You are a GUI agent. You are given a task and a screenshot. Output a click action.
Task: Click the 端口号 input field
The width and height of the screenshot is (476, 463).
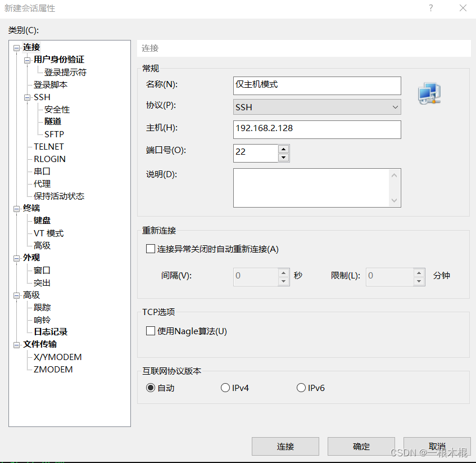(256, 153)
